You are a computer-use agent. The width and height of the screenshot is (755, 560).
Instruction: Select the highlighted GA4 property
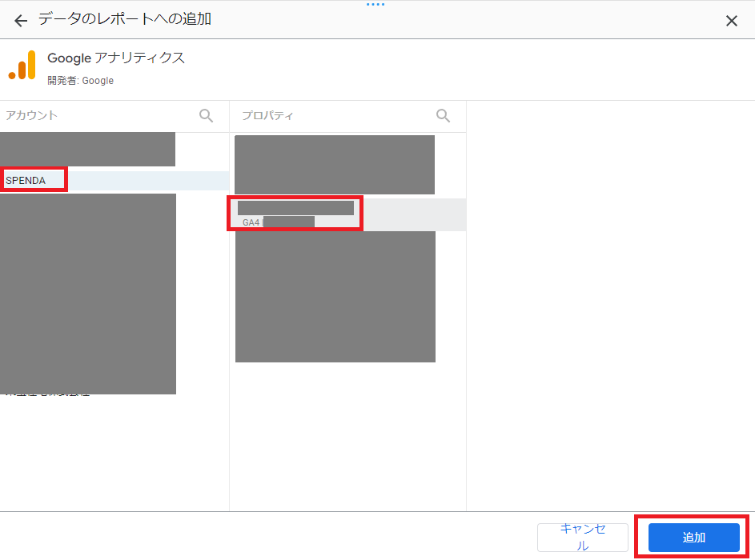pos(296,214)
